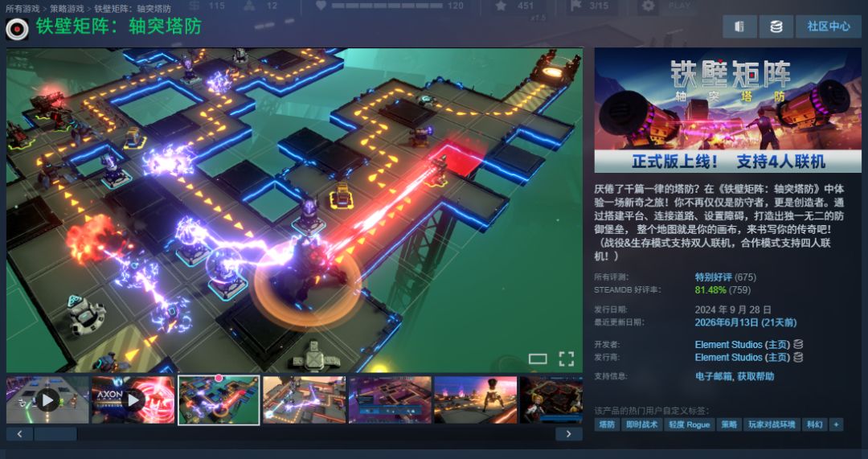Select the partially visible last thumbnail

pos(551,400)
